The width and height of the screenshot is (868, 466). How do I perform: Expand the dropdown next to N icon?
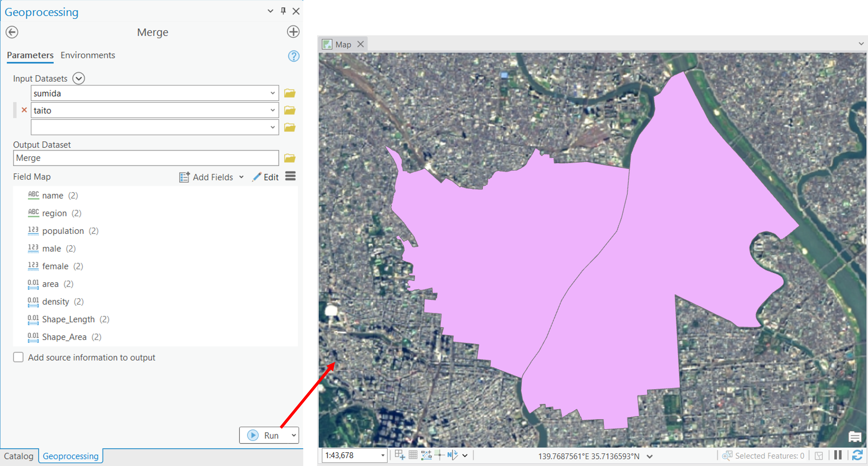click(x=465, y=456)
